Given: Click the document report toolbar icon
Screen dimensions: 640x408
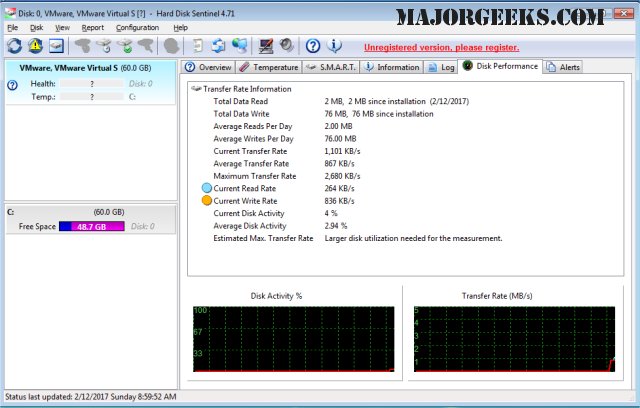Looking at the screenshot, I should pos(198,46).
